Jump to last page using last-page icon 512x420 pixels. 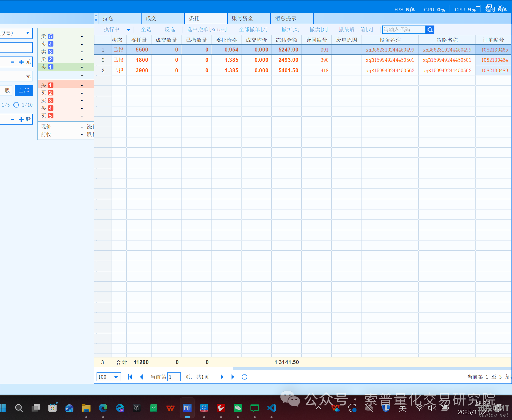[x=233, y=377]
